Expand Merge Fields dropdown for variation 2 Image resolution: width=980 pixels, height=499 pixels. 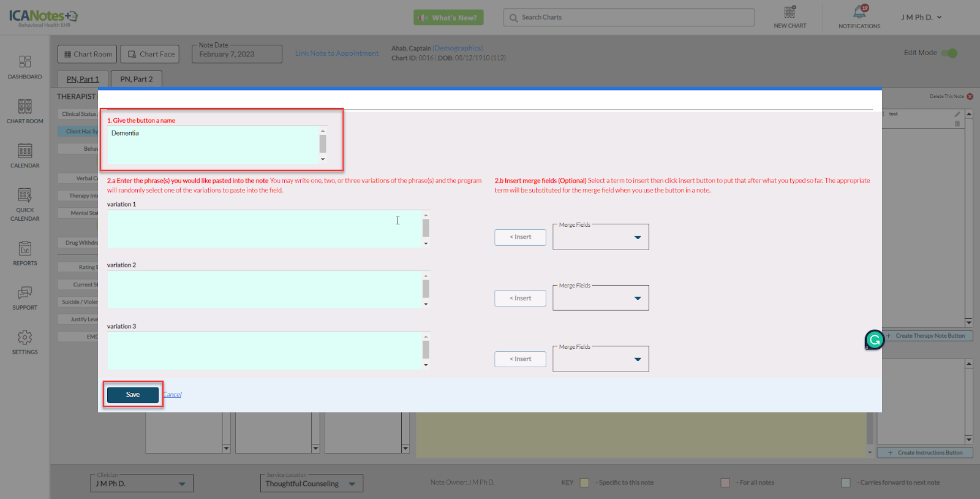(x=637, y=298)
